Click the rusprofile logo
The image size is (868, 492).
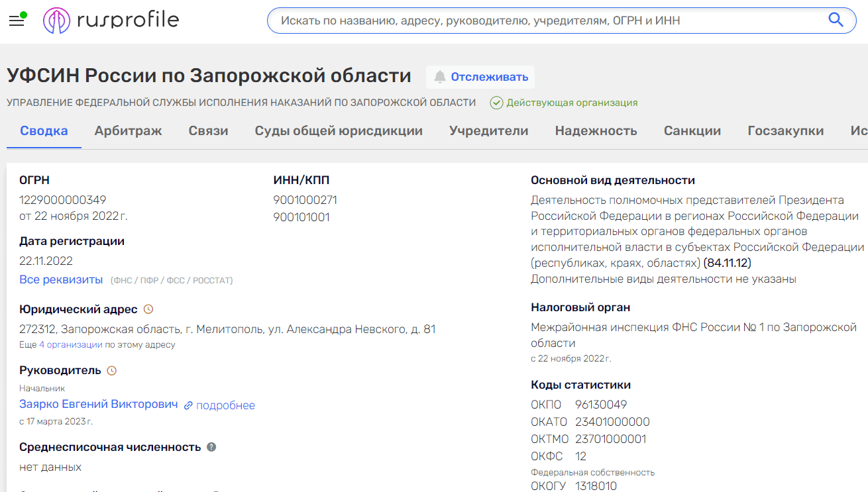111,20
